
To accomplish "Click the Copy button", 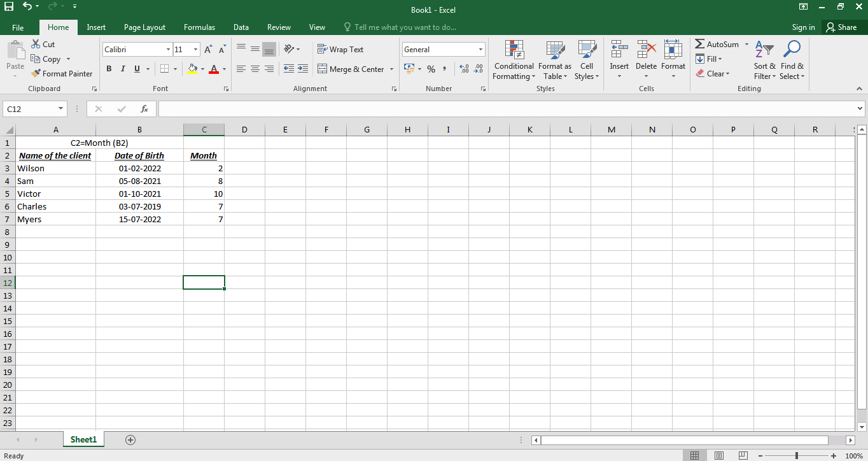I will point(46,59).
